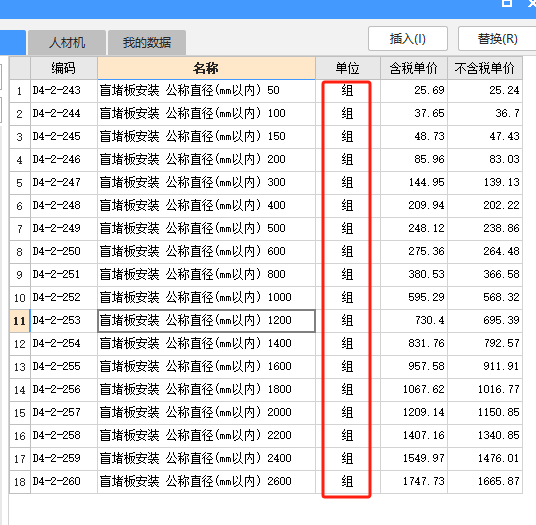
Task: Select code cell D4-2-256
Action: (64, 390)
